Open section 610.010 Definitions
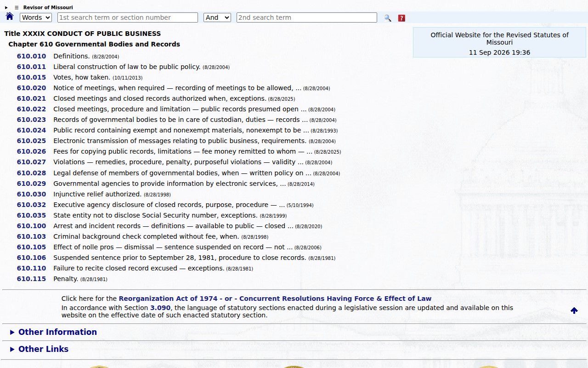Screen dimensions: 588x368 tap(31, 56)
